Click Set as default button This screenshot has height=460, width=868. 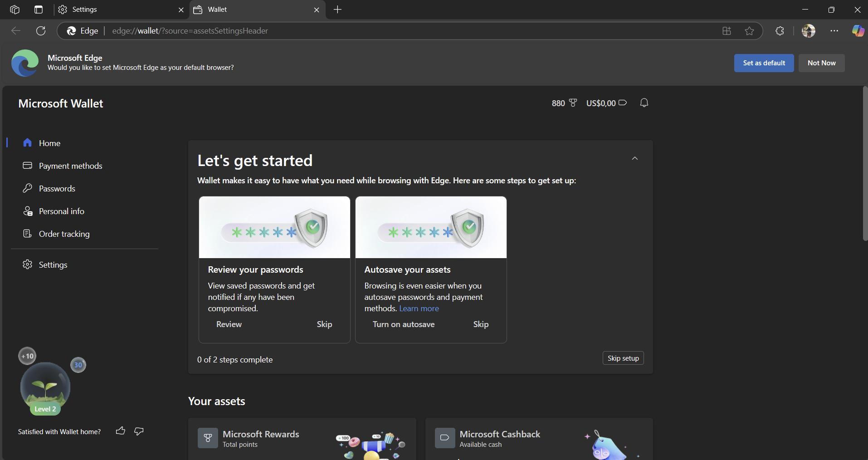[x=764, y=63]
